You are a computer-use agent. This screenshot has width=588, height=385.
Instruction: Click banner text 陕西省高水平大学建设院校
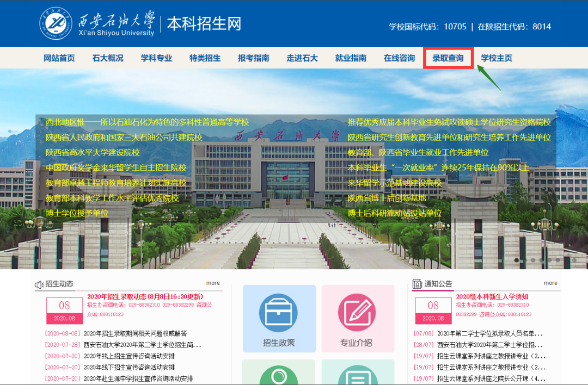[x=93, y=152]
